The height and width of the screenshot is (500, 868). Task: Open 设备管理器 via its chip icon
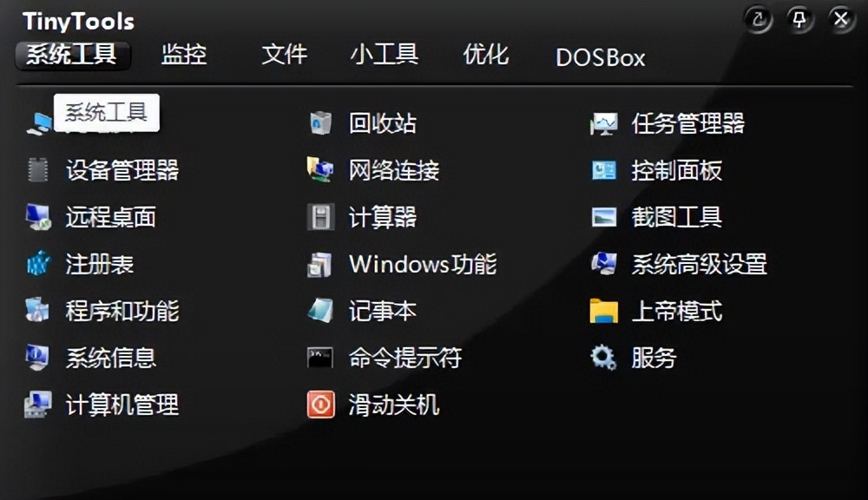tap(38, 170)
